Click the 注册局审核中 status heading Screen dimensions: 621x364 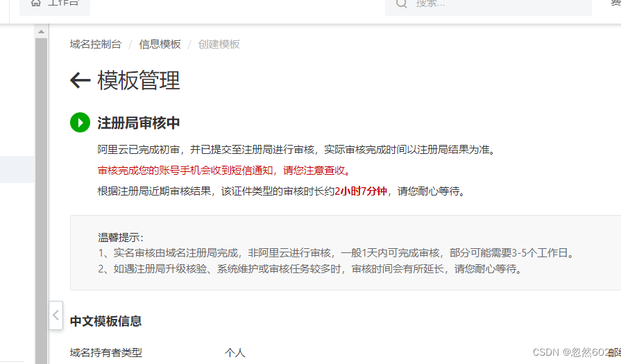click(x=139, y=123)
